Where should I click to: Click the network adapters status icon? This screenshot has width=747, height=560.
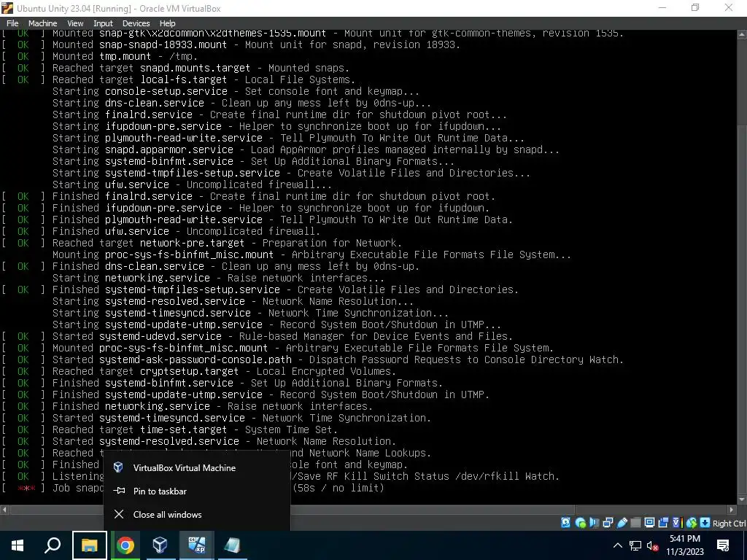point(608,523)
